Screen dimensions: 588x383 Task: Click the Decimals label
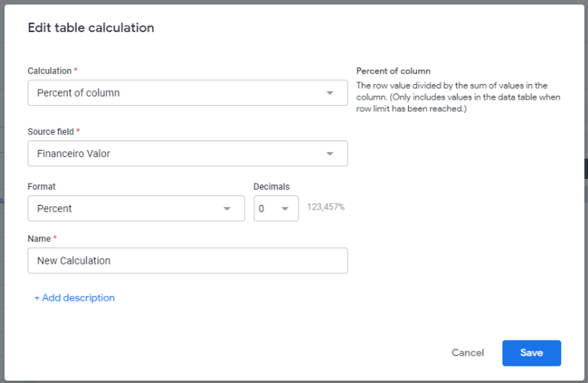[272, 187]
